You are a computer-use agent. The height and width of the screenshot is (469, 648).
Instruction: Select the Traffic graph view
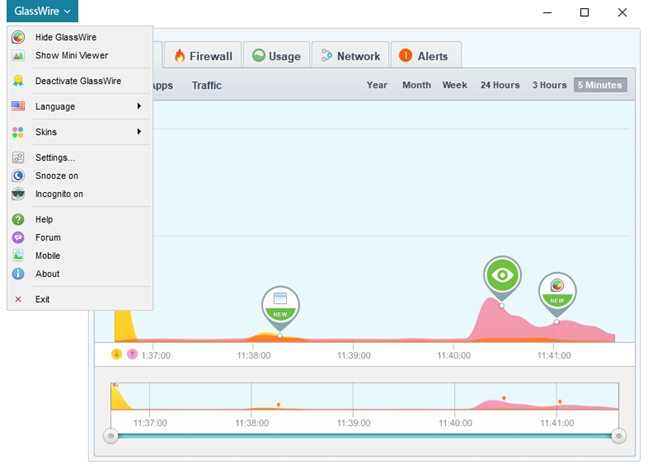coord(207,86)
